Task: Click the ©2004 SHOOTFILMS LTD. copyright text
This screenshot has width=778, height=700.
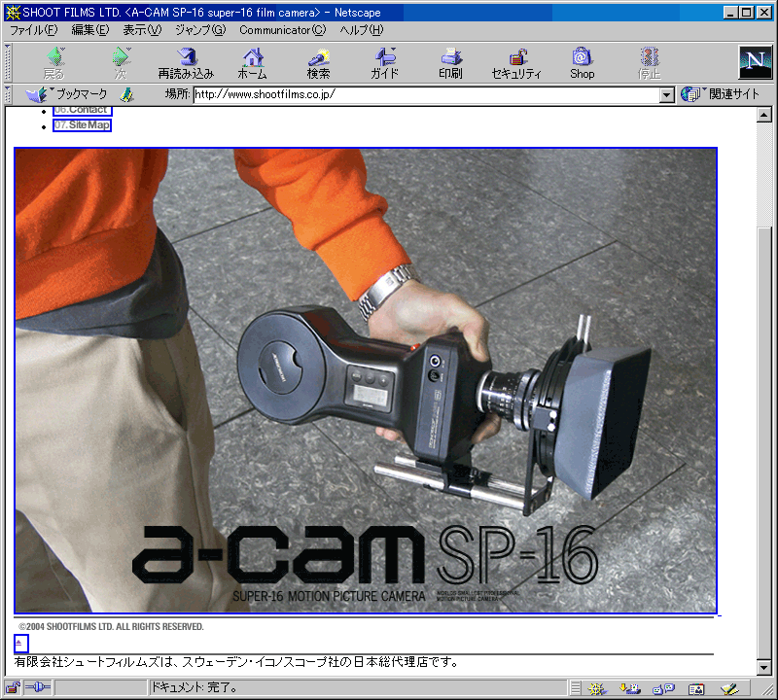Action: (111, 627)
